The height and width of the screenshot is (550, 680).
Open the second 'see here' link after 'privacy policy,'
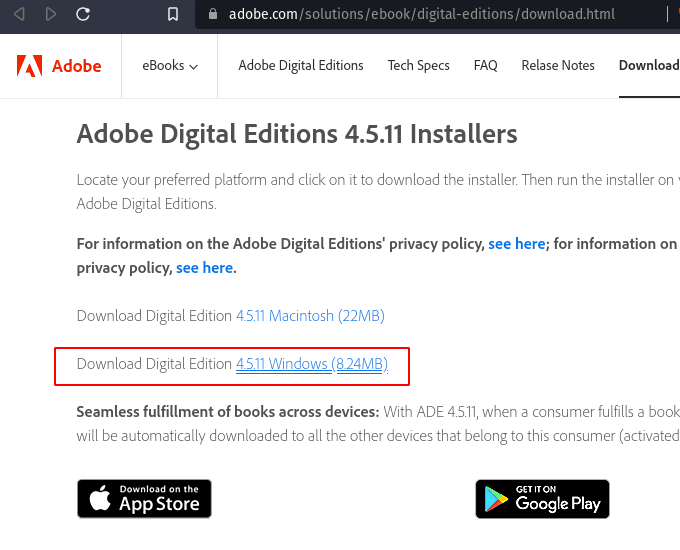coord(204,268)
